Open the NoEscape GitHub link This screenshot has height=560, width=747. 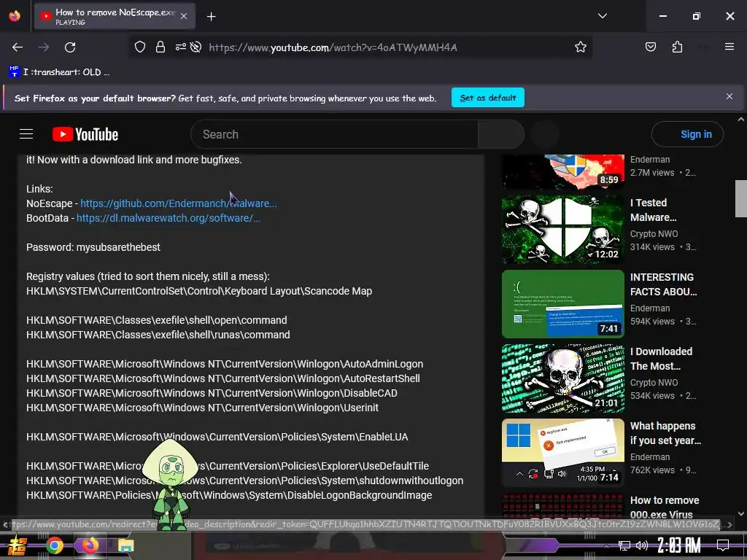(x=179, y=204)
